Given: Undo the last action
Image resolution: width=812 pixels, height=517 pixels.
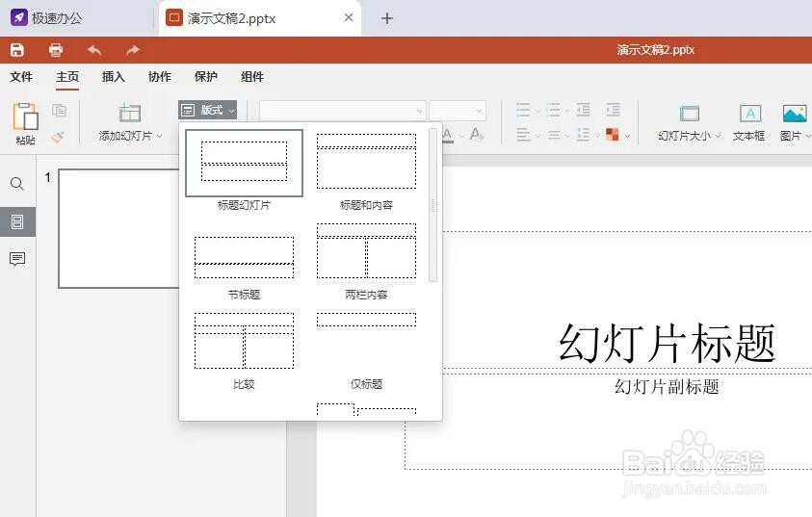Looking at the screenshot, I should [x=94, y=50].
